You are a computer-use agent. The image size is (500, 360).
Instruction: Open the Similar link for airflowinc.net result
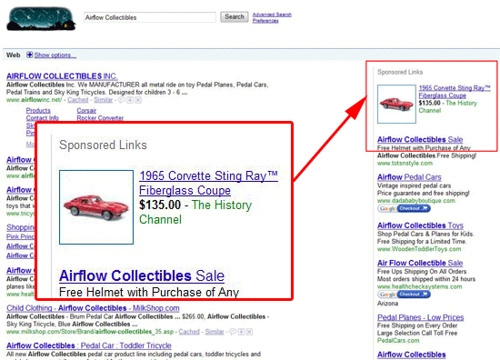(103, 100)
